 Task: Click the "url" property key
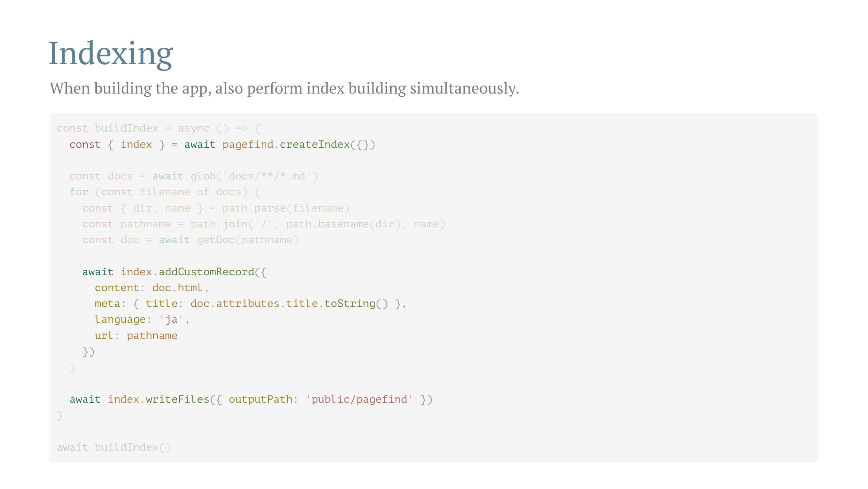[x=104, y=336]
